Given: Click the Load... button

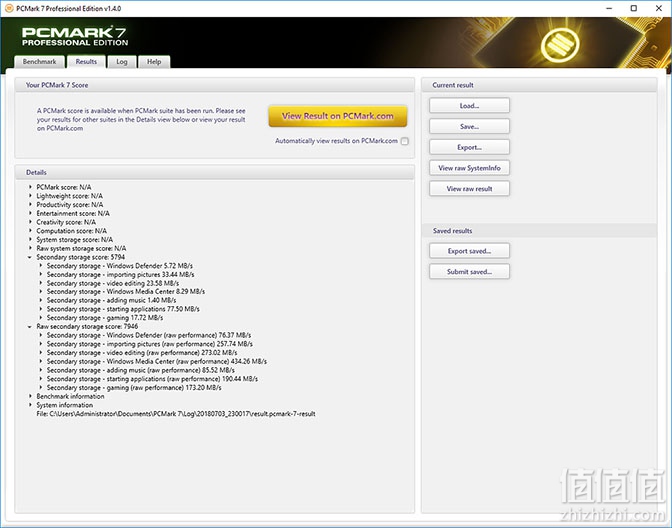Looking at the screenshot, I should [469, 105].
